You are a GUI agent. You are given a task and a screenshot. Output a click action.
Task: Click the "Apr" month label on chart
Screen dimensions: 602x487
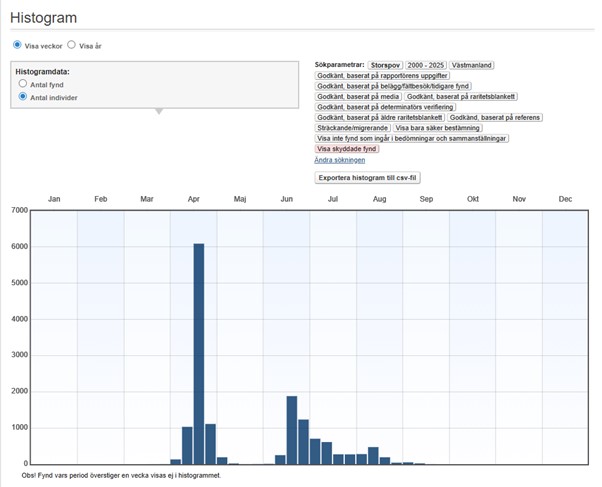pyautogui.click(x=193, y=200)
